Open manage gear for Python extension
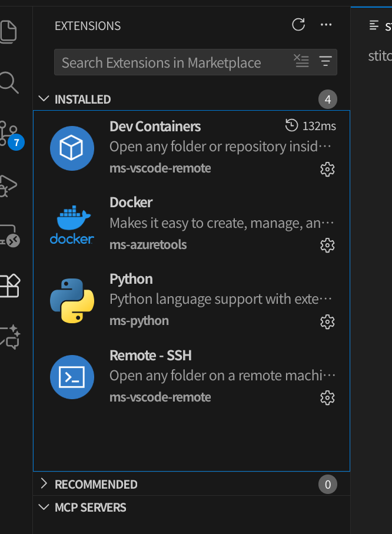 coord(327,321)
